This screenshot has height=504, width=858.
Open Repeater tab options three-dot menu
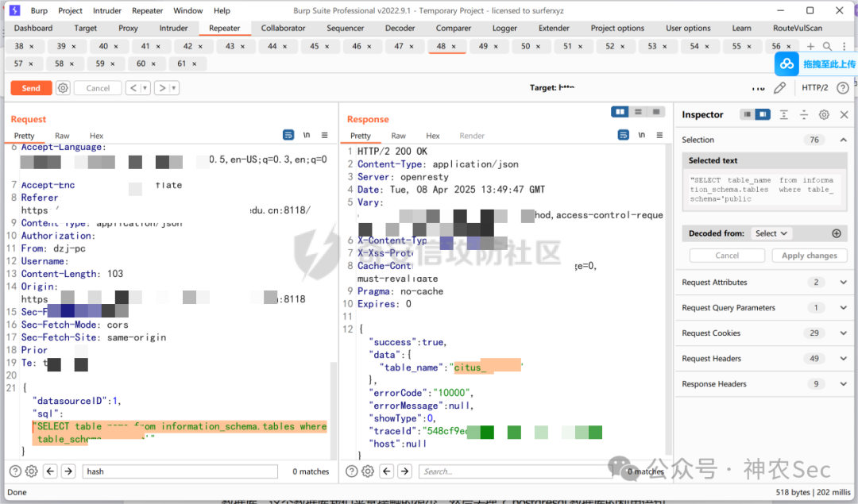click(x=844, y=47)
